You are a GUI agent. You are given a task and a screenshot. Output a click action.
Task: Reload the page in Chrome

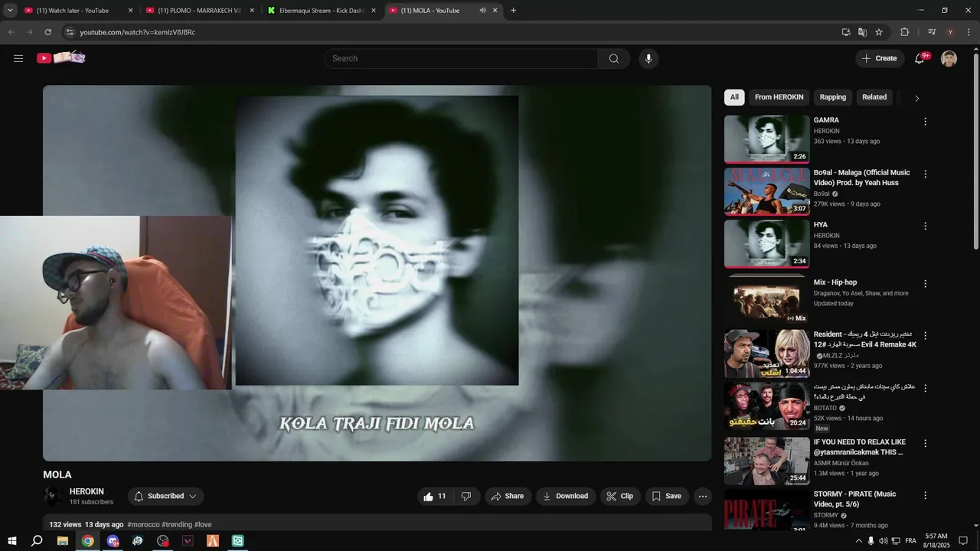point(47,32)
